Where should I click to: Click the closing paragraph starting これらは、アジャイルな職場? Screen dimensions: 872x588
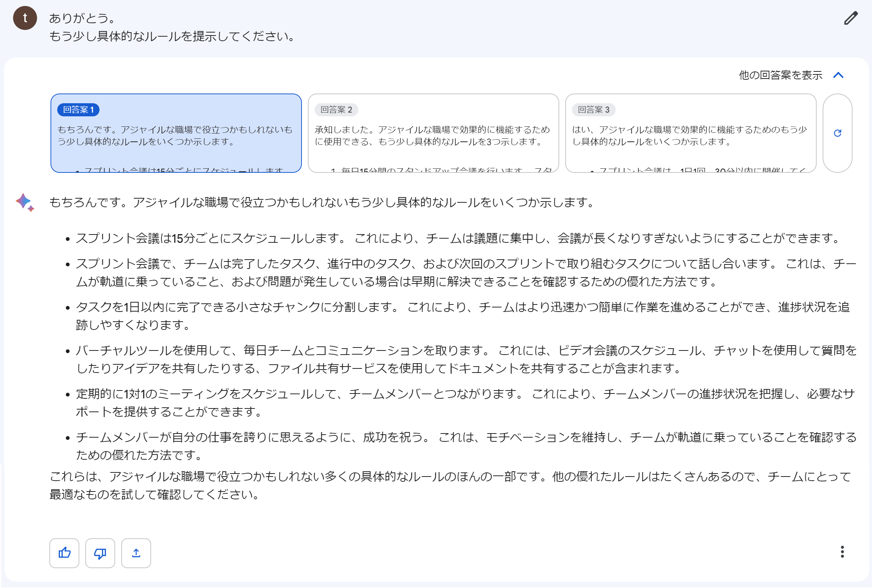coord(450,486)
